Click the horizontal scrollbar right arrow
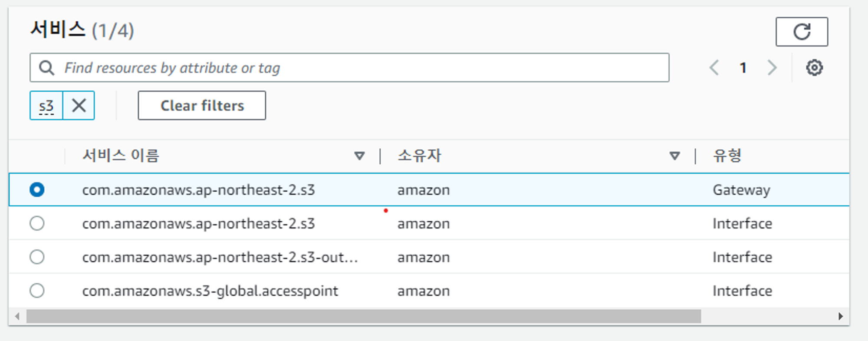Viewport: 868px width, 341px height. [841, 316]
